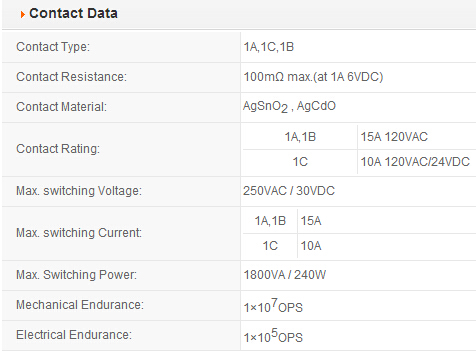Select the AgSnO2, AgCdO material value
This screenshot has width=476, height=361.
point(289,107)
